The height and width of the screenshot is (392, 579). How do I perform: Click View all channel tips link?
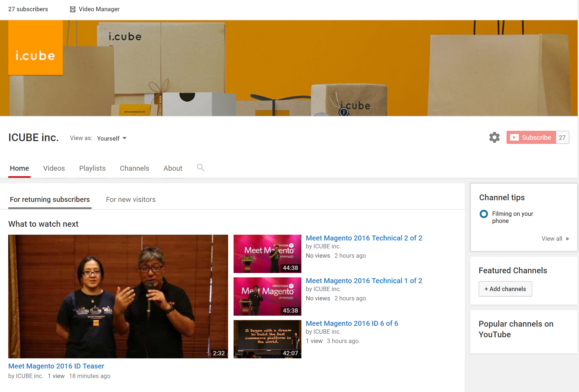[555, 239]
